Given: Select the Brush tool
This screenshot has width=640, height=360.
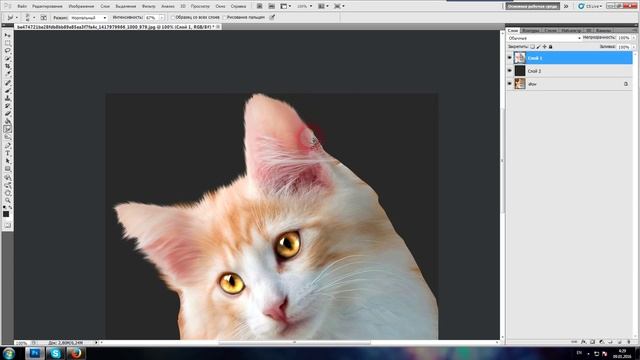Looking at the screenshot, I should pos(7,90).
